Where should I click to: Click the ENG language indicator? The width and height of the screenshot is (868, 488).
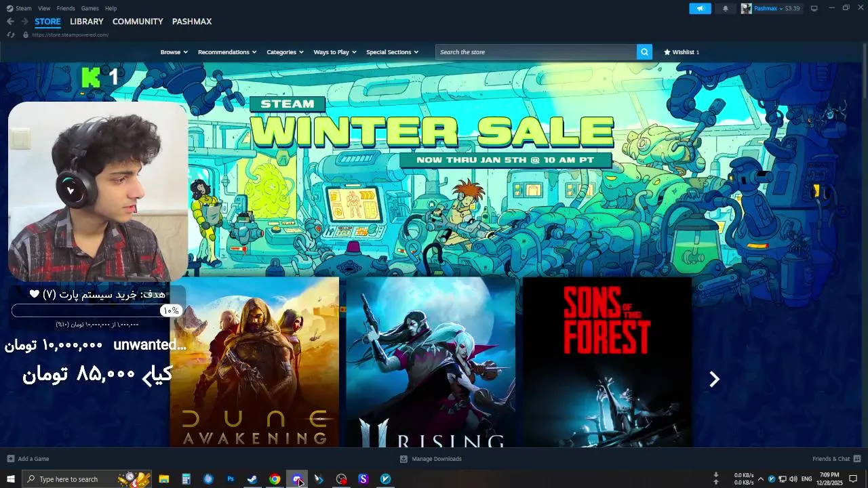[x=806, y=479]
